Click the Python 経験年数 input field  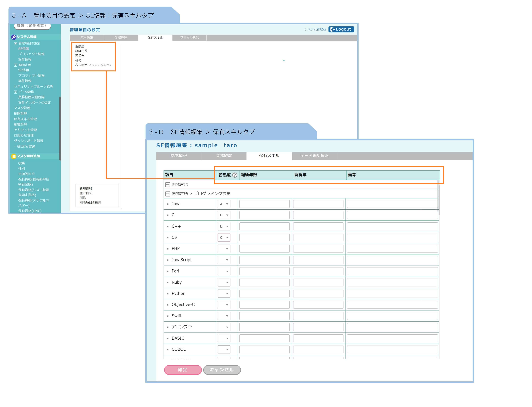click(x=264, y=294)
